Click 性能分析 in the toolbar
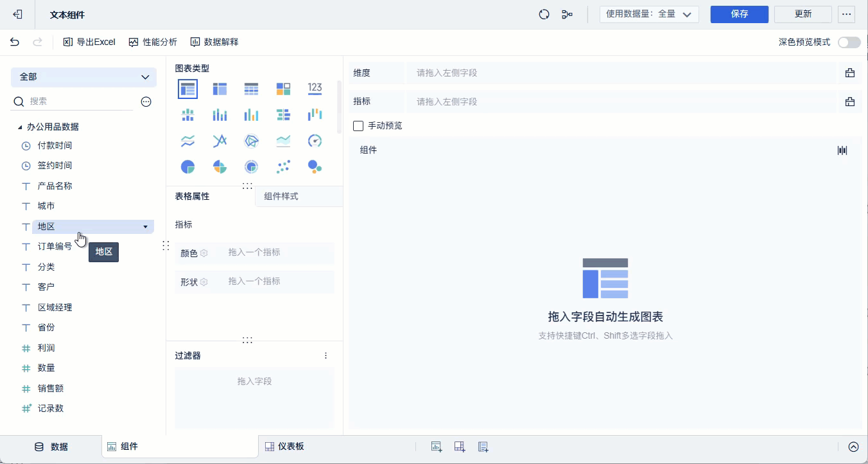 (153, 42)
